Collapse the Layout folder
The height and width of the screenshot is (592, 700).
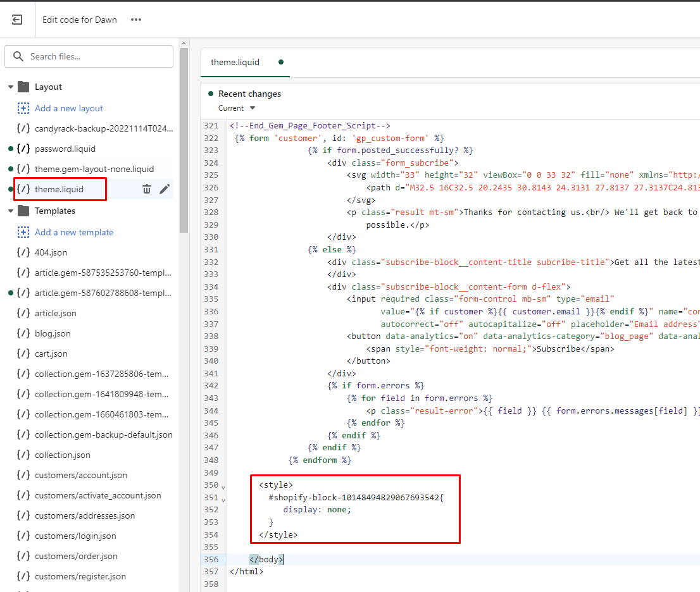tap(11, 87)
